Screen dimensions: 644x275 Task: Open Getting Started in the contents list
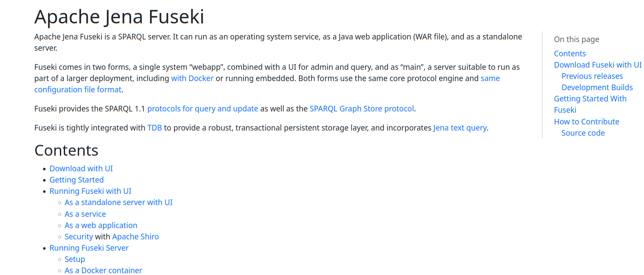76,180
